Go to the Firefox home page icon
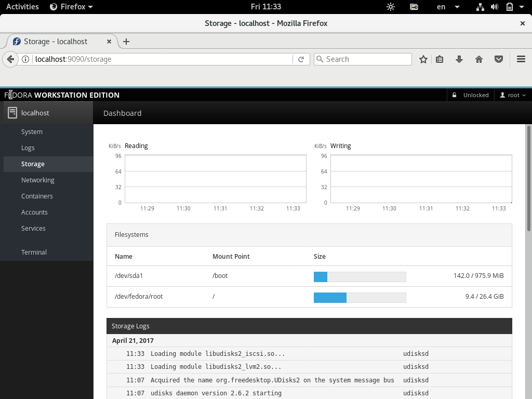 (478, 59)
